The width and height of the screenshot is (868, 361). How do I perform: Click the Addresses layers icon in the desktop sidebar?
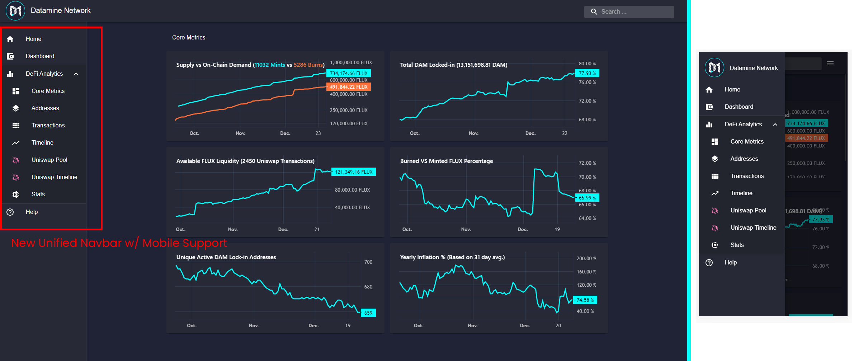tap(16, 108)
